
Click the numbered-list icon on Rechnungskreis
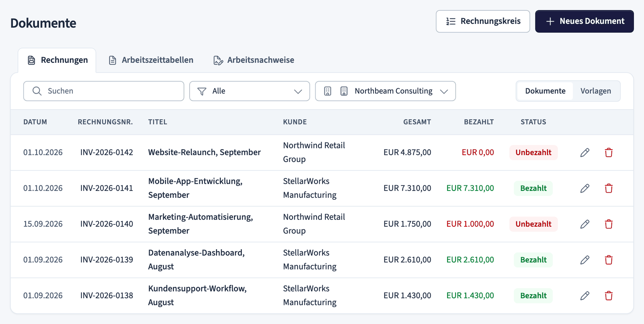click(451, 21)
